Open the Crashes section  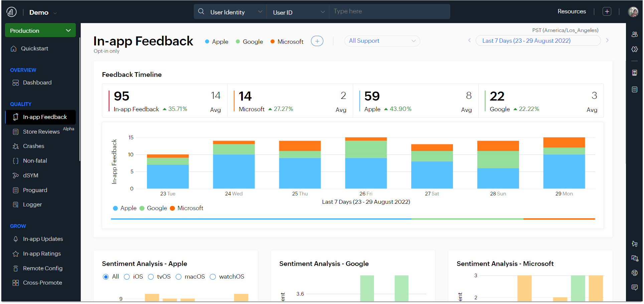click(33, 146)
